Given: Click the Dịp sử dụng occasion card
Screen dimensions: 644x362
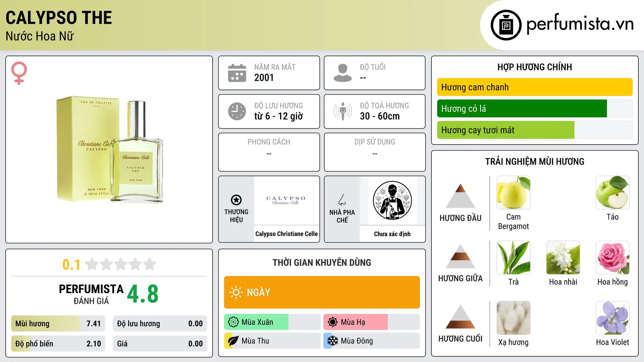Looking at the screenshot, I should (375, 152).
